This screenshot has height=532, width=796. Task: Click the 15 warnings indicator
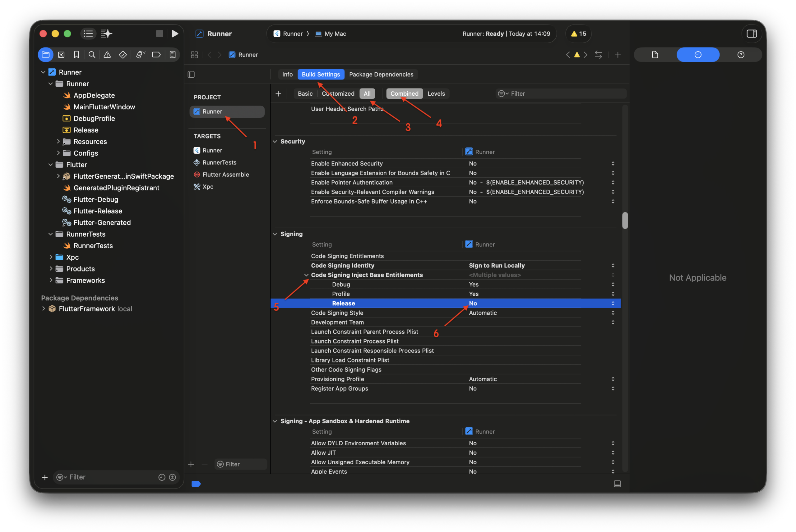tap(578, 34)
